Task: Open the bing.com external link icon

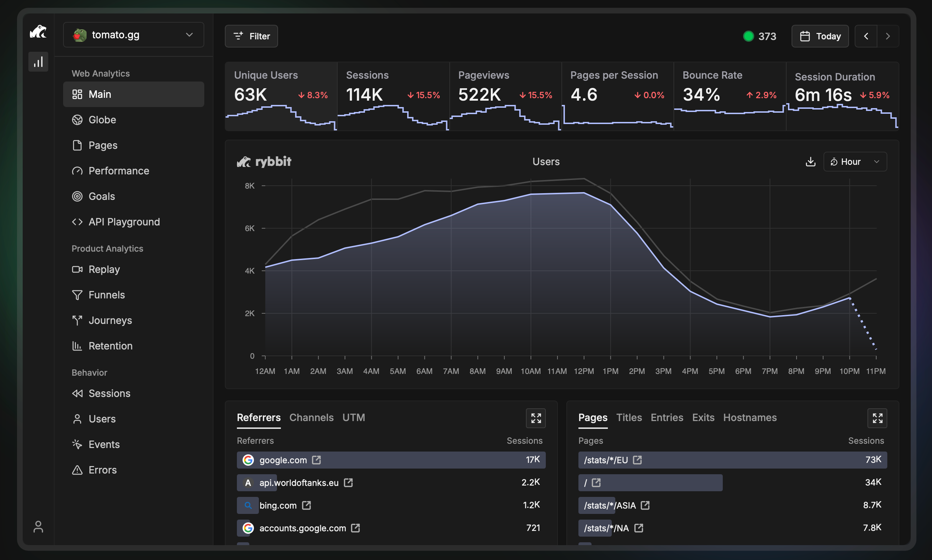Action: point(306,505)
